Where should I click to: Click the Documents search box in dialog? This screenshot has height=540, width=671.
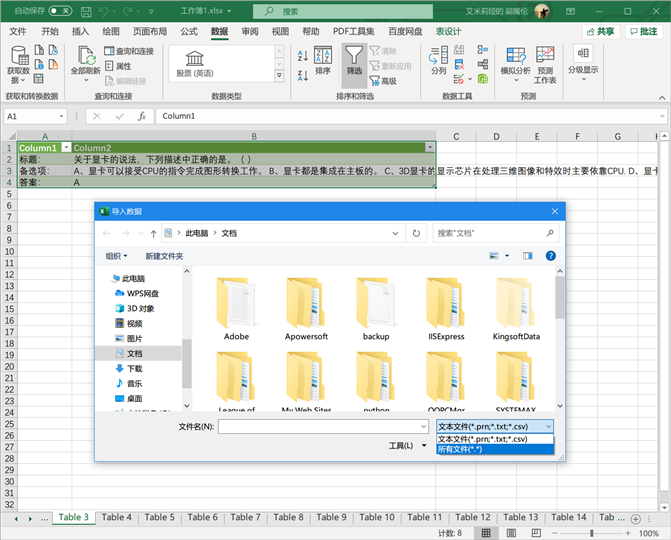[x=496, y=233]
